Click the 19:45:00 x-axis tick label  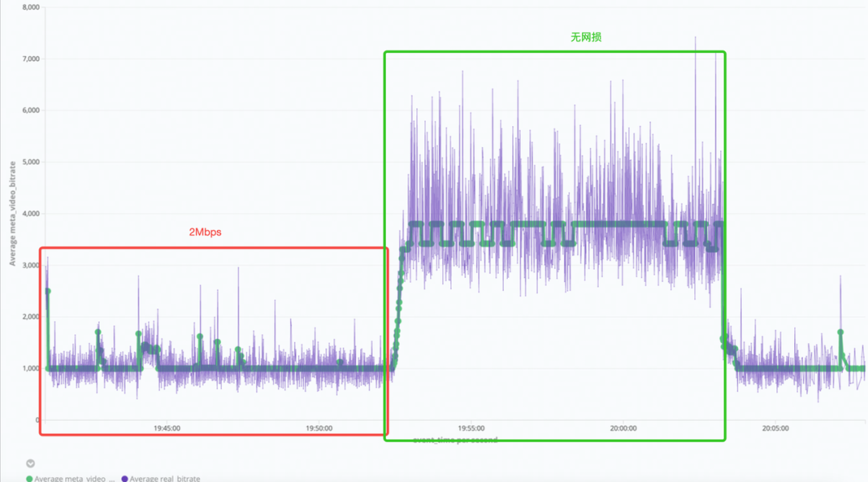click(x=166, y=429)
